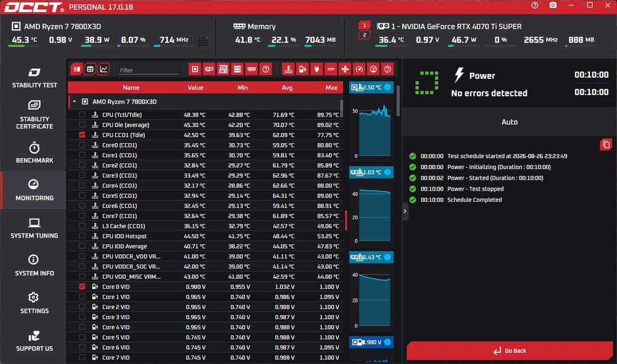The image size is (617, 364).
Task: Click the 41.03 °C graph header
Action: (371, 172)
